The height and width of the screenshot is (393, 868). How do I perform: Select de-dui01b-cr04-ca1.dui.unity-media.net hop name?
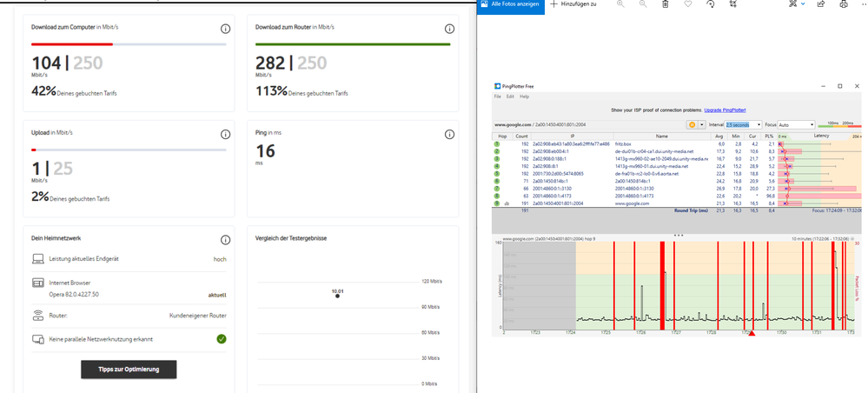653,151
